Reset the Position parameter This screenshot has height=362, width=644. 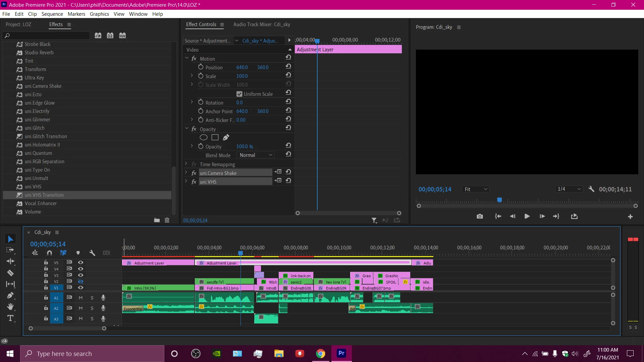point(288,67)
